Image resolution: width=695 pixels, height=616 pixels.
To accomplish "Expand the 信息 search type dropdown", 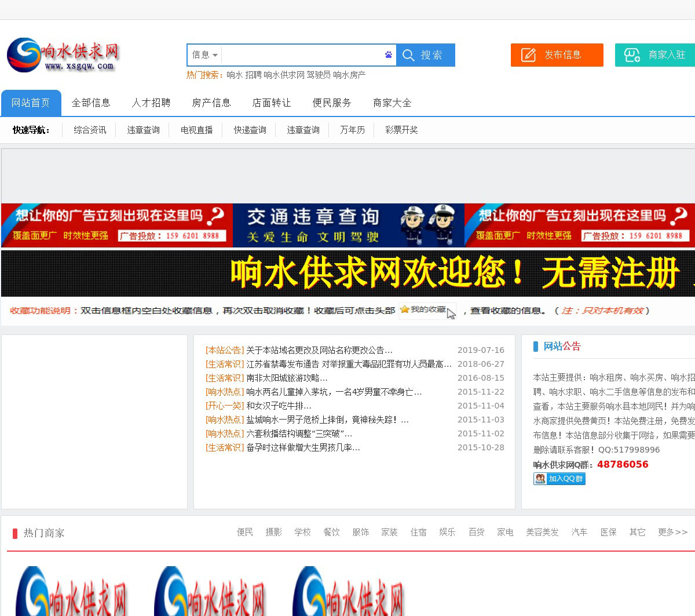I will click(x=204, y=55).
